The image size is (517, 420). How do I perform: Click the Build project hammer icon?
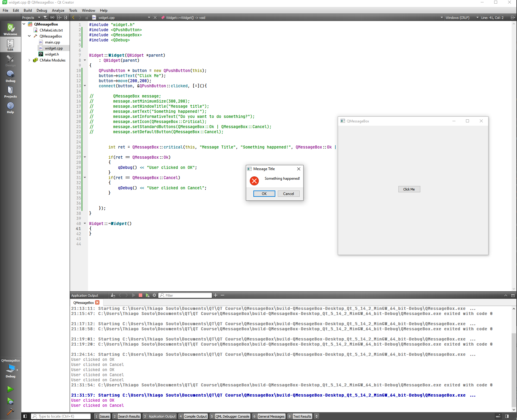point(11,411)
